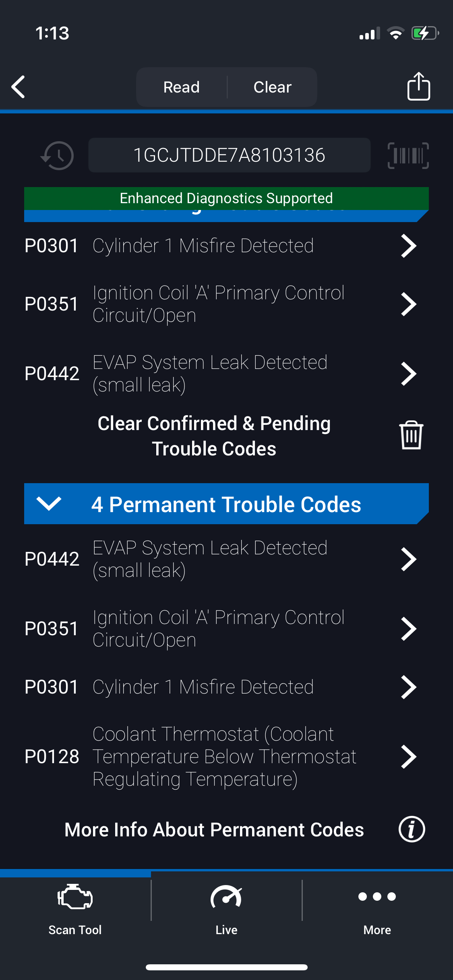453x980 pixels.
Task: Tap the Enhanced Diagnostics Supported banner
Action: [226, 198]
